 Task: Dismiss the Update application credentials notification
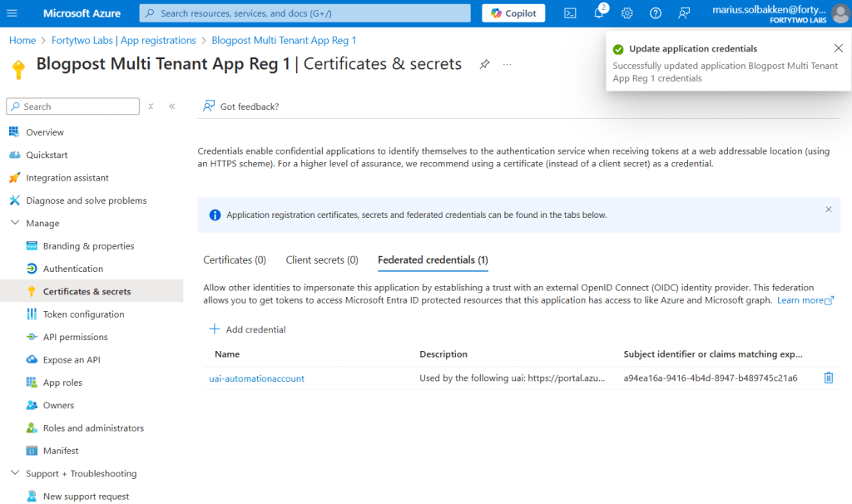(x=838, y=48)
